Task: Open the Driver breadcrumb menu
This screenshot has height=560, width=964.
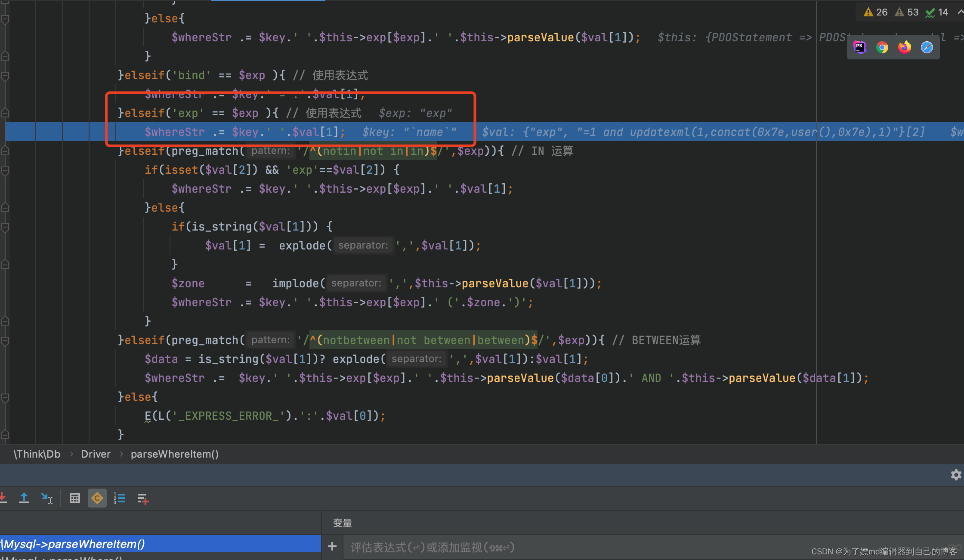Action: [x=96, y=454]
